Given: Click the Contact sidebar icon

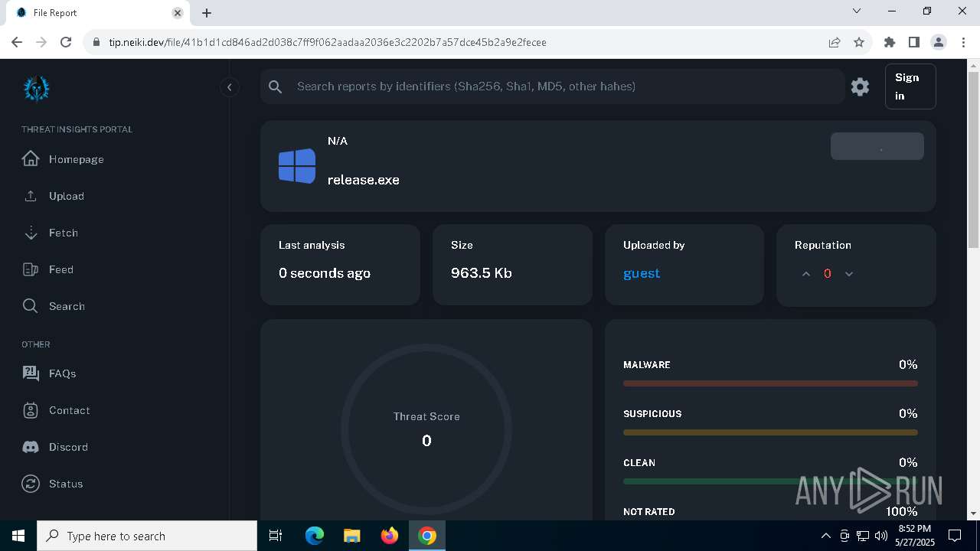Looking at the screenshot, I should 31,410.
